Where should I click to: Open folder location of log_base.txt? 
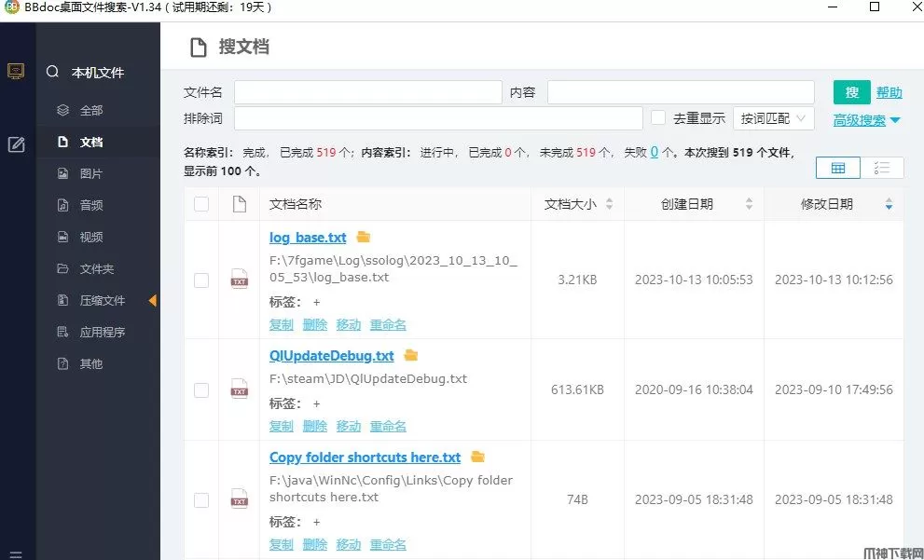click(364, 237)
